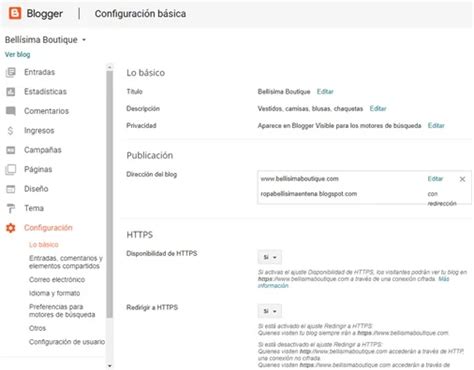The width and height of the screenshot is (474, 370).
Task: Click the Blogger logo icon
Action: [15, 13]
